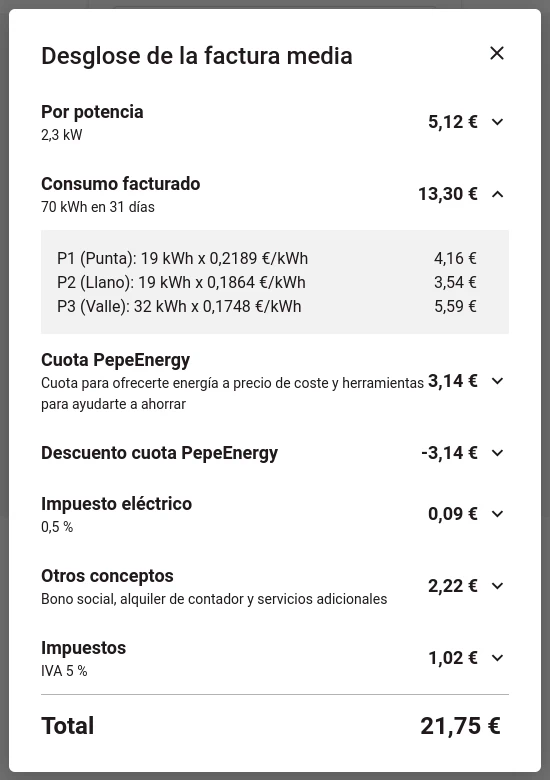
Task: Click the Impuesto eléctrico heading
Action: pos(116,504)
